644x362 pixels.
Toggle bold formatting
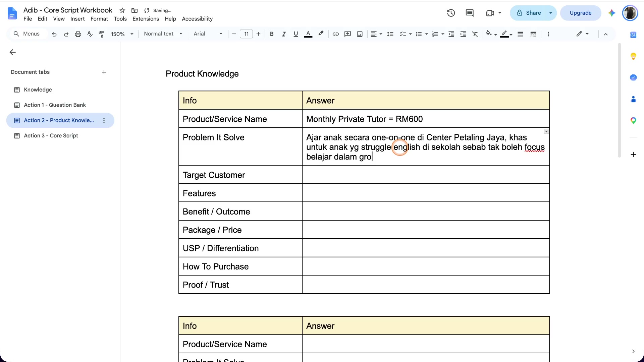coord(272,34)
